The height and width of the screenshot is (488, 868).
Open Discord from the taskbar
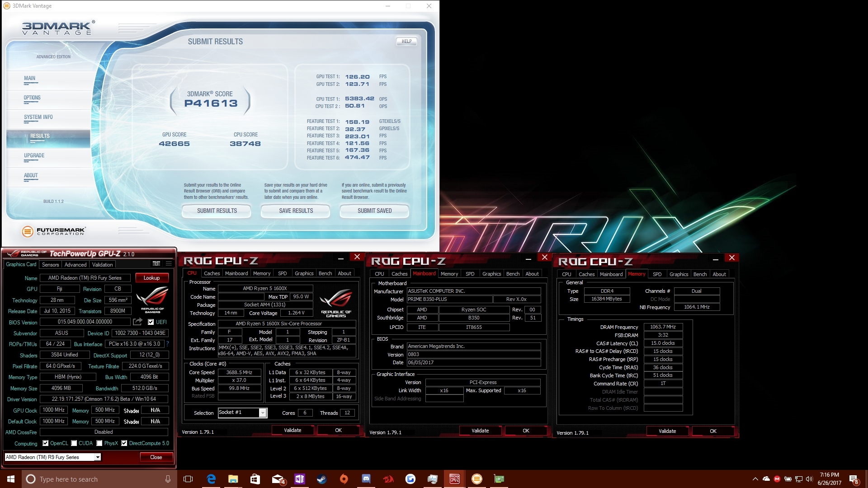(366, 479)
